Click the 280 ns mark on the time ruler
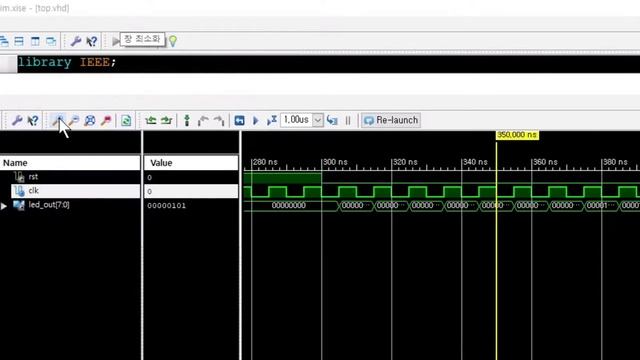 (x=265, y=162)
